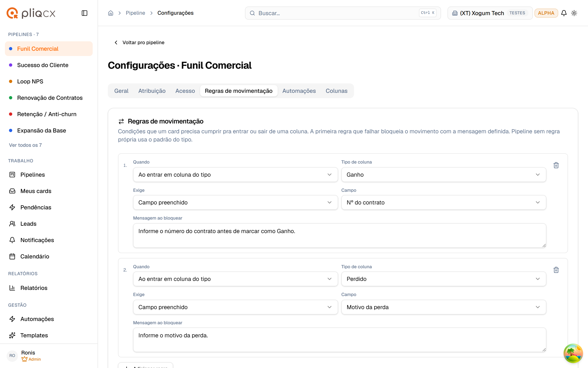
Task: Expand rule 1 Tipo de coluna Ganho dropdown
Action: 443,175
